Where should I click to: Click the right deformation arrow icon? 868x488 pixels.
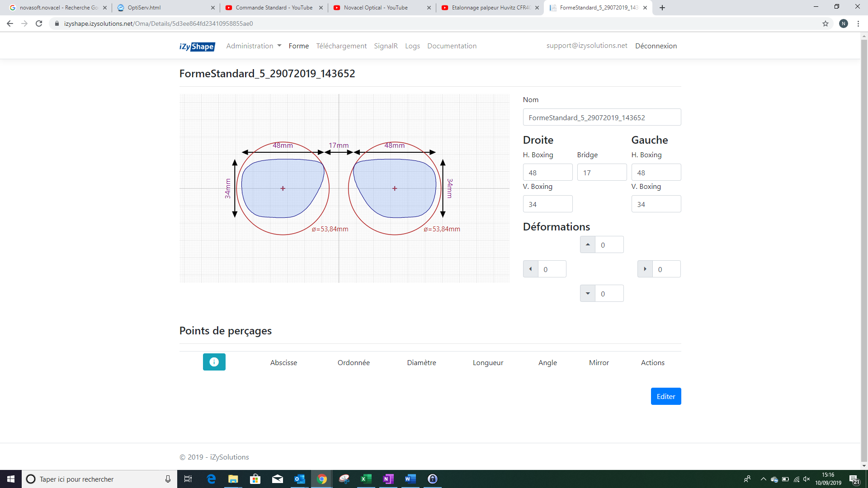pos(645,268)
